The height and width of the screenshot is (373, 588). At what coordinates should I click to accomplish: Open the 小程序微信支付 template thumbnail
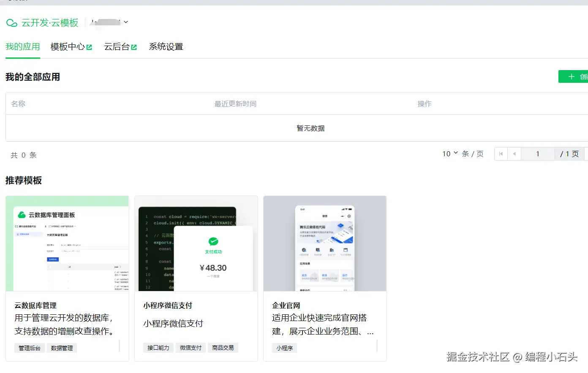[x=196, y=243]
